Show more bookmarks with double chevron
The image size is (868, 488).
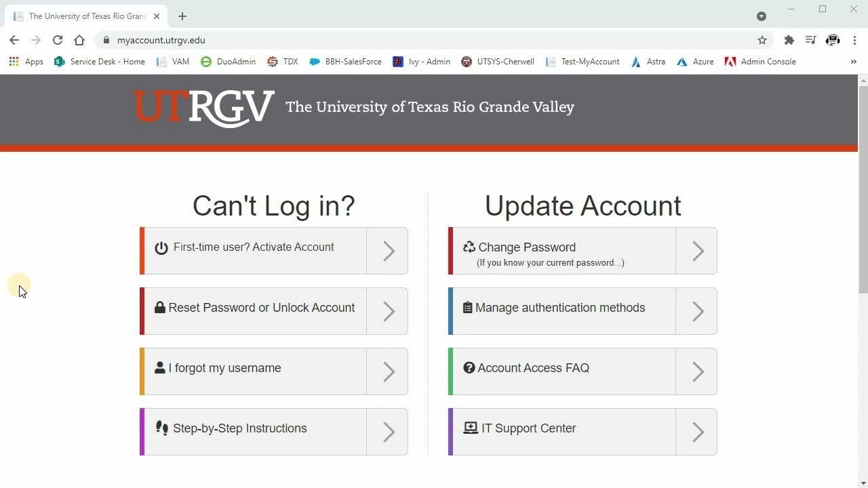pos(853,62)
